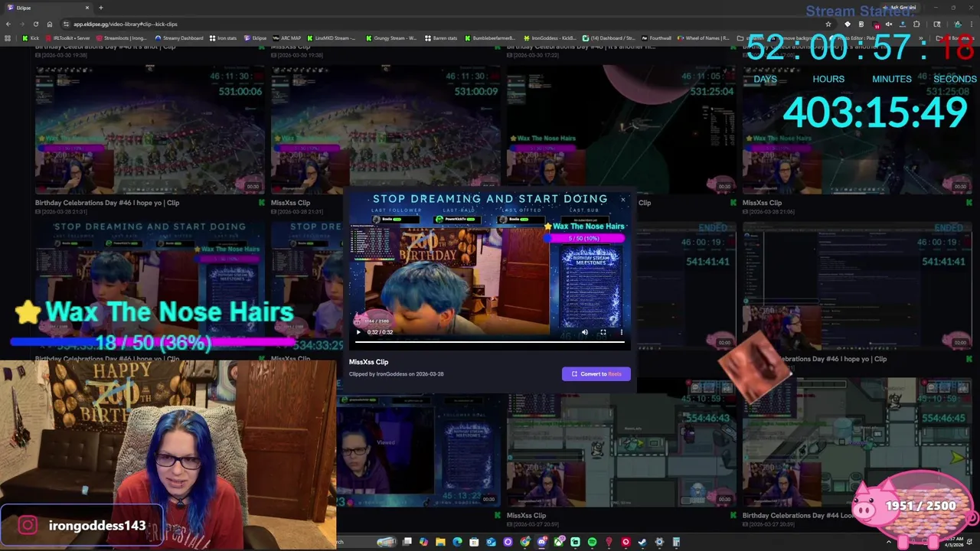Go to browser home page
The height and width of the screenshot is (551, 980).
click(50, 24)
